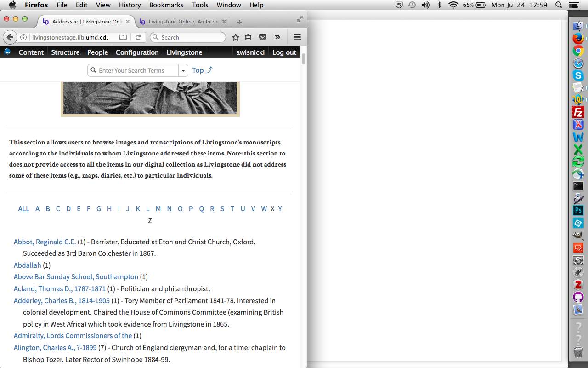Screen dimensions: 588x368
Task: Open Above Bar Sunday School, Southampton link
Action: pos(76,277)
